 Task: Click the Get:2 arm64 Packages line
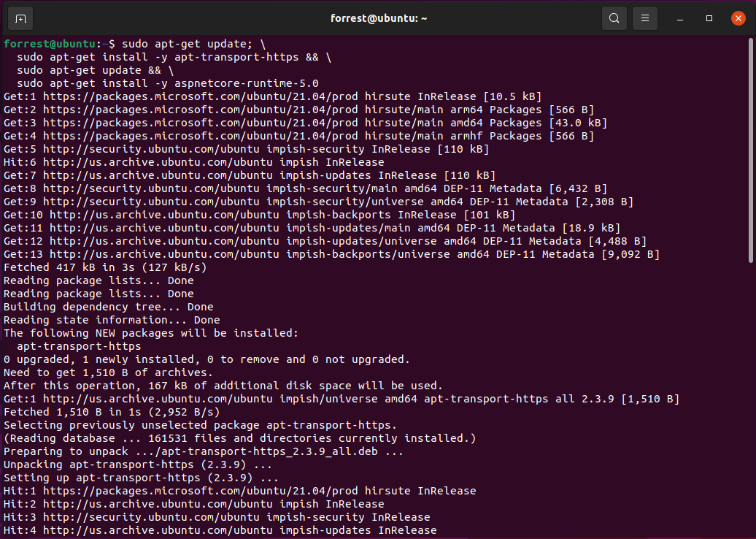coord(299,110)
